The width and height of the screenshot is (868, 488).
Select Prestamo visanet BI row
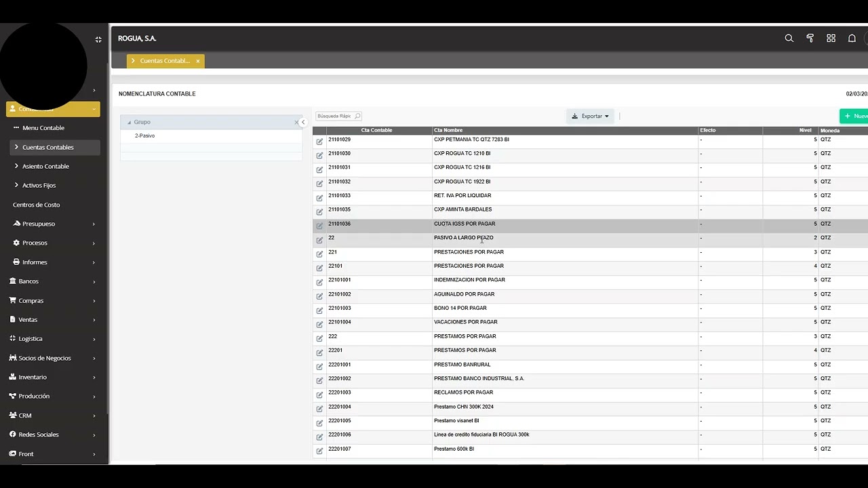(590, 422)
